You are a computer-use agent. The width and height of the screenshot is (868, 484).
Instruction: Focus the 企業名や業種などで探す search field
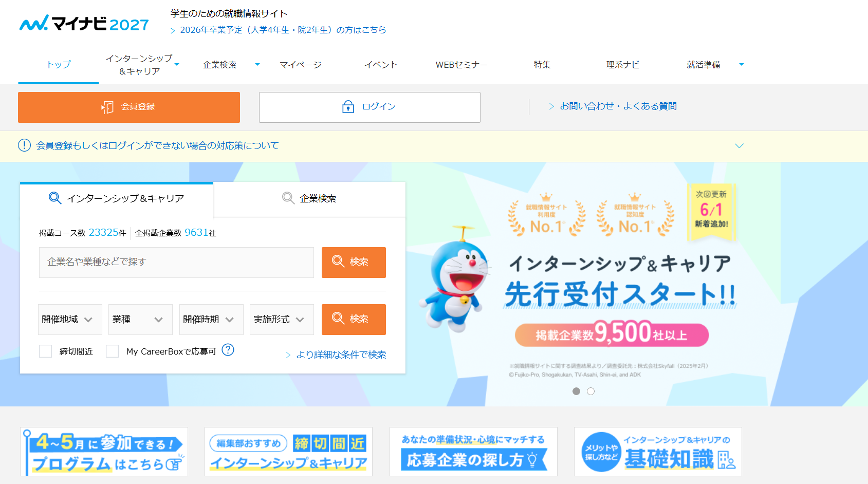176,263
